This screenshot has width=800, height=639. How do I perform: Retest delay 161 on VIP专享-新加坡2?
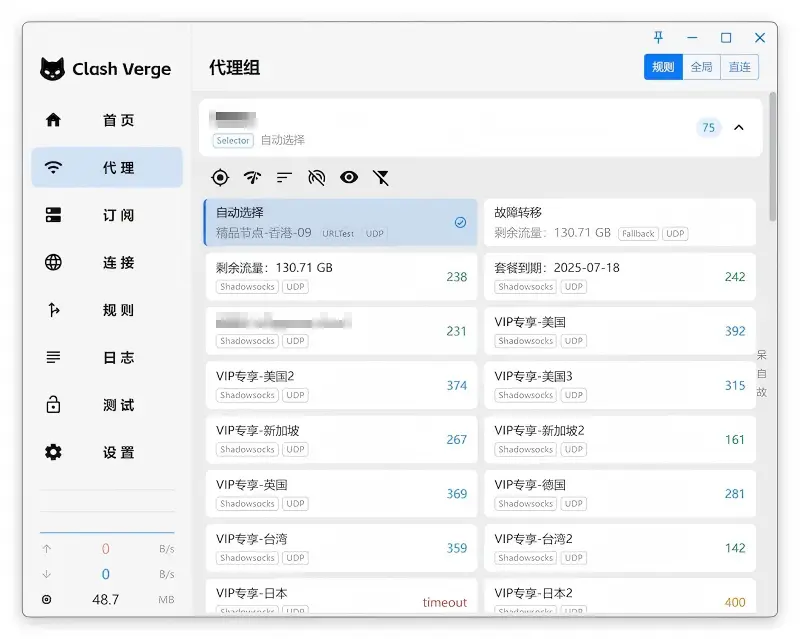pyautogui.click(x=735, y=439)
